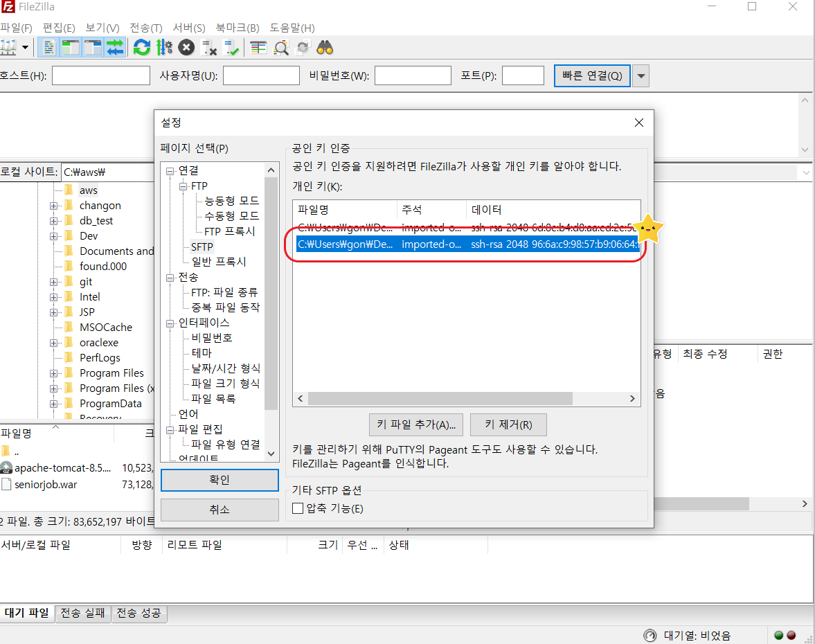Select the 날짜/시간 형식 settings page
This screenshot has height=644, width=815.
(226, 368)
